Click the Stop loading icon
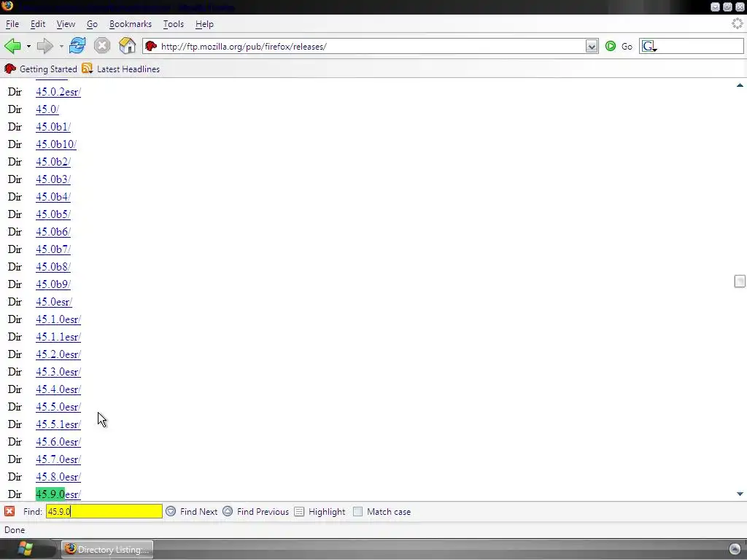The height and width of the screenshot is (560, 747). tap(102, 46)
